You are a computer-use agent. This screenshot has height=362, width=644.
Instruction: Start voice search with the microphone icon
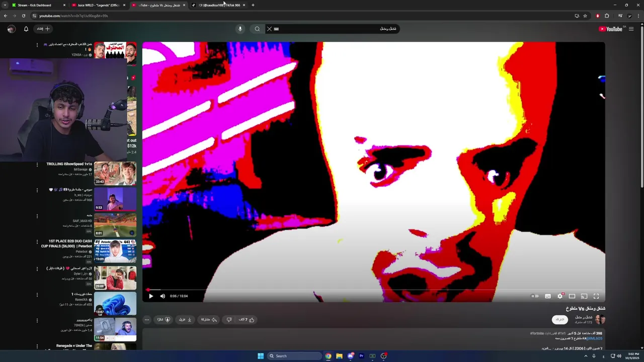tap(240, 29)
